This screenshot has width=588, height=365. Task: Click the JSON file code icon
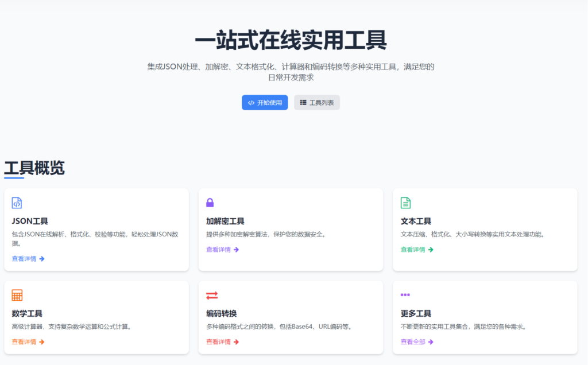[17, 203]
